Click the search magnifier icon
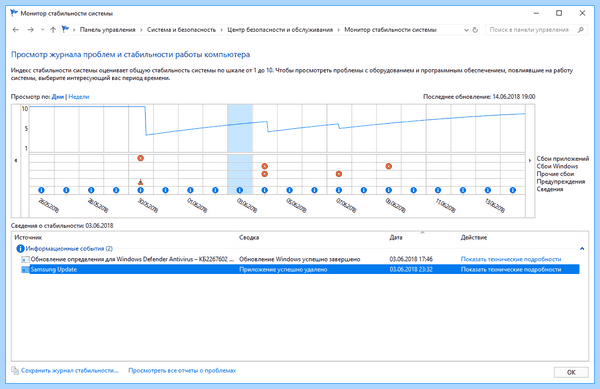This screenshot has width=600, height=389. coord(580,29)
